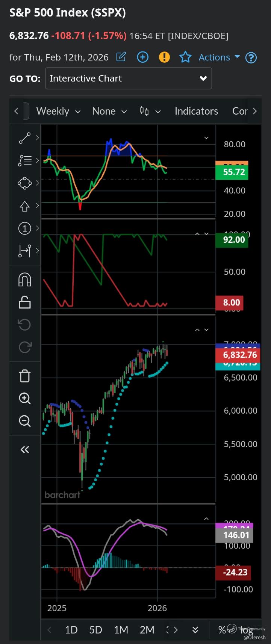Add symbol using the plus circle icon
This screenshot has height=644, width=271.
click(142, 57)
